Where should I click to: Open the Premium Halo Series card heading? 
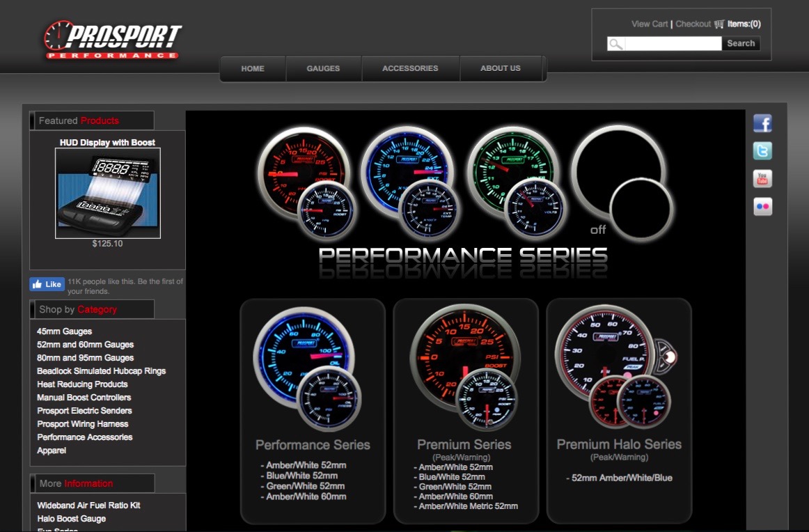619,444
